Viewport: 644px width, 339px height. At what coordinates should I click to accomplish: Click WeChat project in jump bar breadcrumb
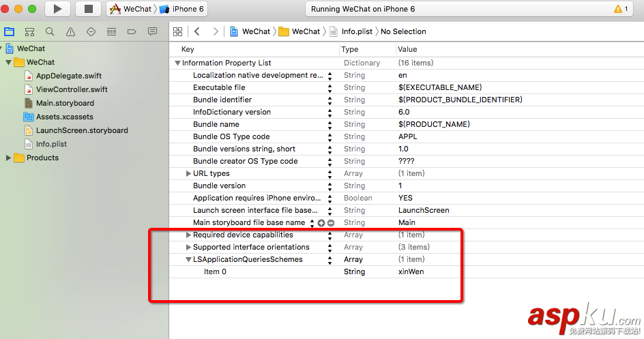(250, 31)
